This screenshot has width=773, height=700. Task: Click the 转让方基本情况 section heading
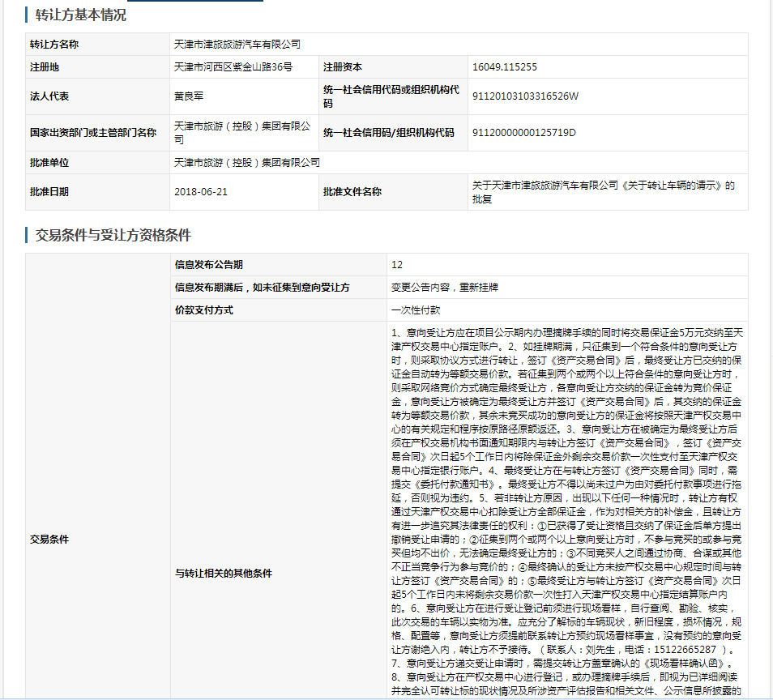click(80, 15)
